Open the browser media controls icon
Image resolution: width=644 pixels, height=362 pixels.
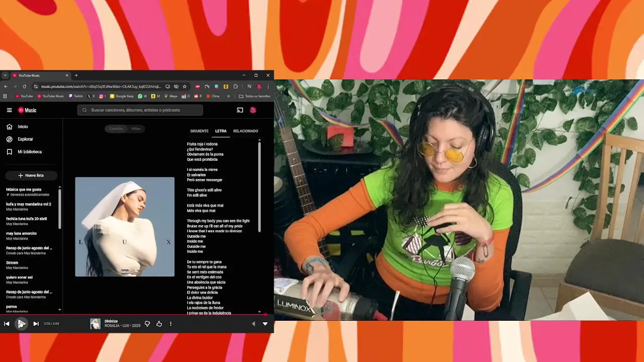pyautogui.click(x=249, y=86)
